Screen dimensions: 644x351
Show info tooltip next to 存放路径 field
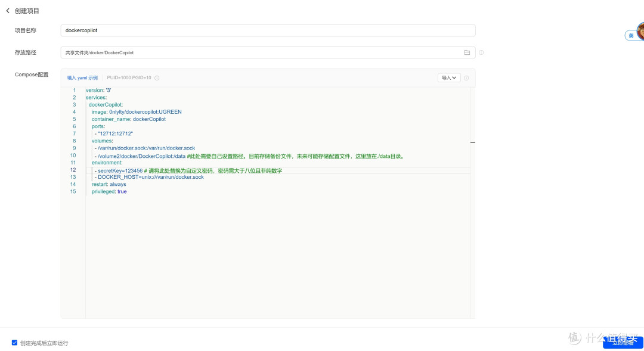(481, 52)
